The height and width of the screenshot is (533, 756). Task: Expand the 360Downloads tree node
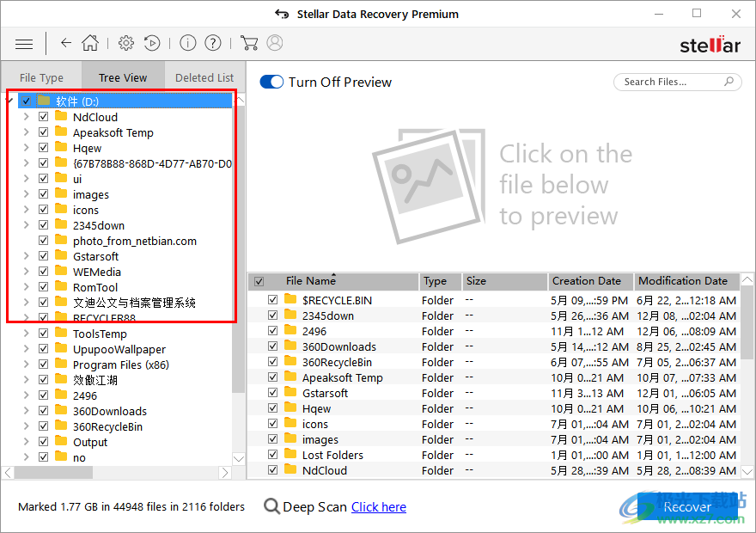tap(26, 410)
